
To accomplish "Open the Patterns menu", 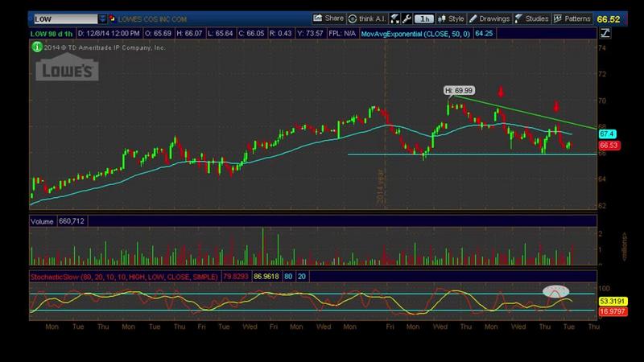I will pyautogui.click(x=572, y=19).
